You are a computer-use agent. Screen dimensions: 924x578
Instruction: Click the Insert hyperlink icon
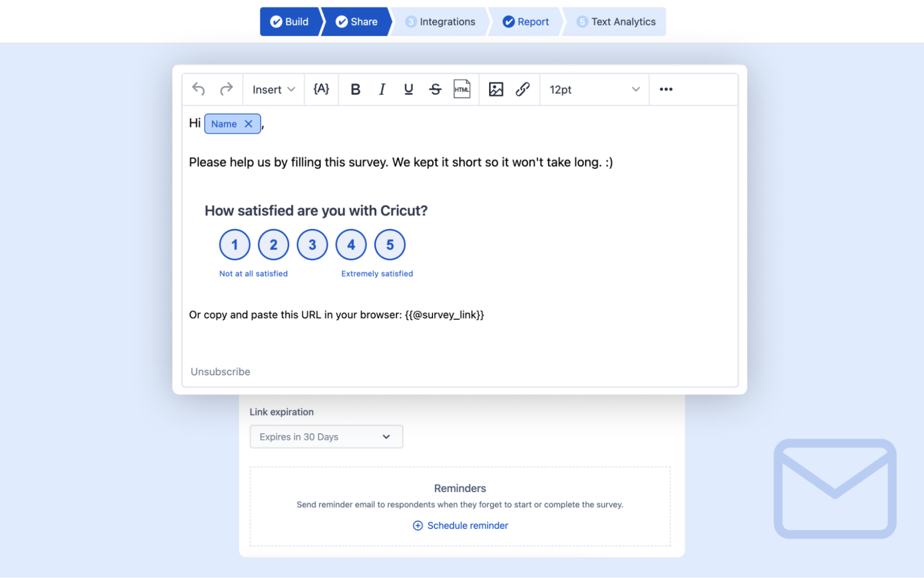[x=523, y=89]
